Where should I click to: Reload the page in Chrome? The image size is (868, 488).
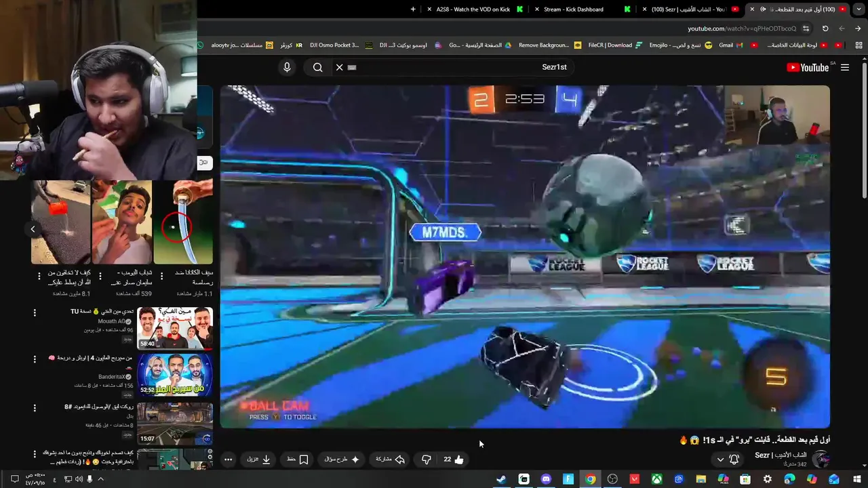point(825,28)
